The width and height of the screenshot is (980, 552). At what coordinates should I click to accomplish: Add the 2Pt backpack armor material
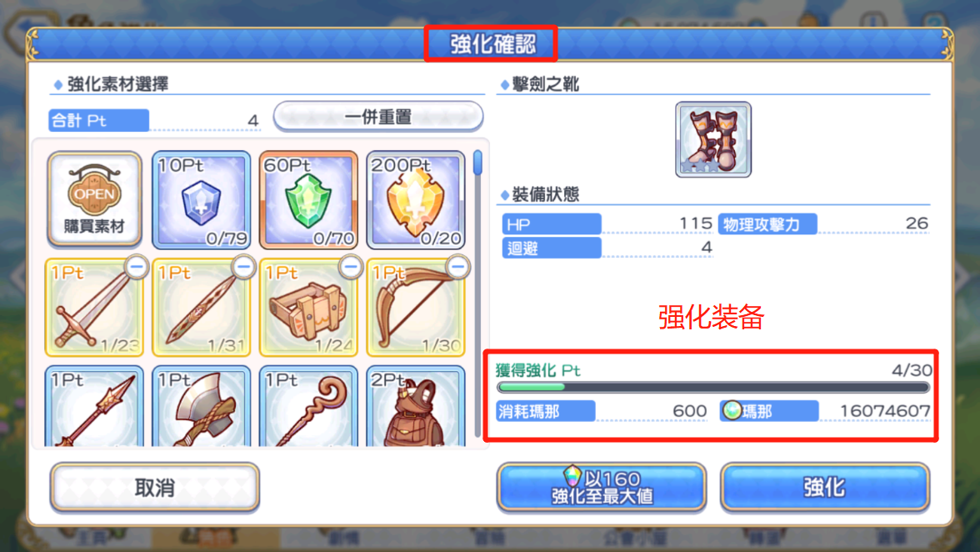[416, 406]
